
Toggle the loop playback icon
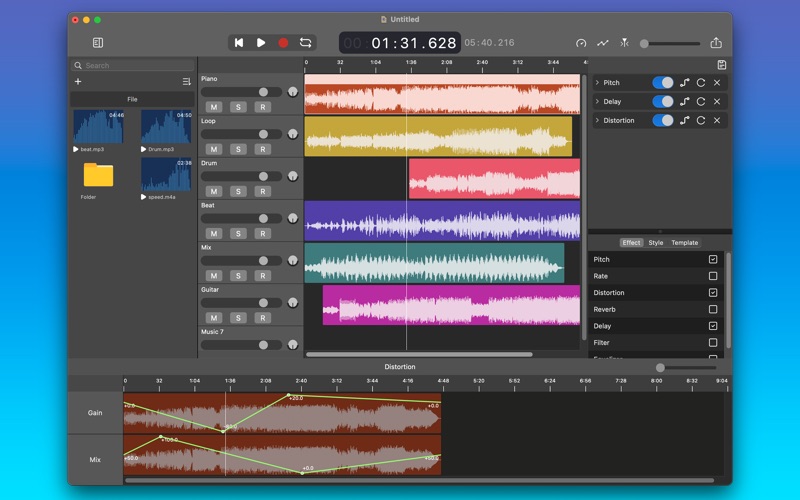click(x=306, y=43)
